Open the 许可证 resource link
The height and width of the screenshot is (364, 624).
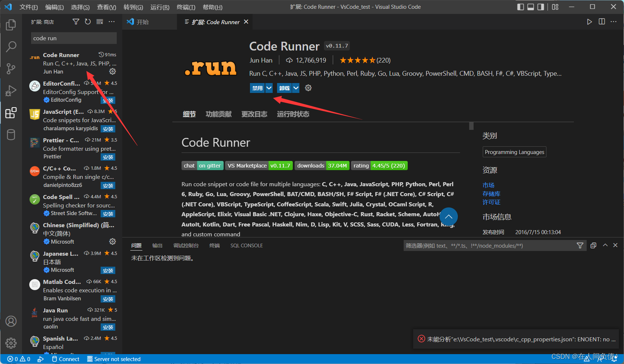[492, 202]
